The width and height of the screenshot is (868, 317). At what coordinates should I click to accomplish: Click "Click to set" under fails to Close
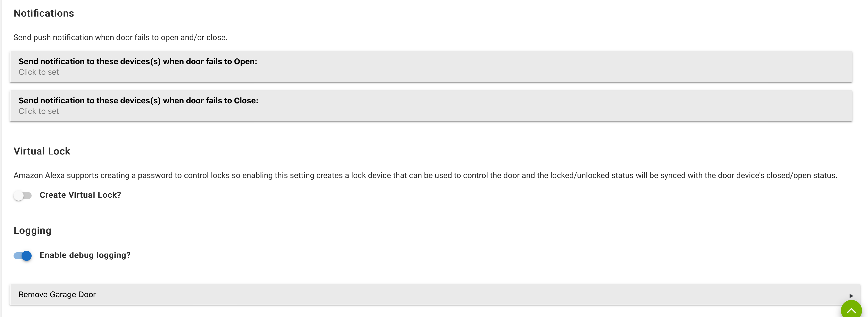point(39,111)
